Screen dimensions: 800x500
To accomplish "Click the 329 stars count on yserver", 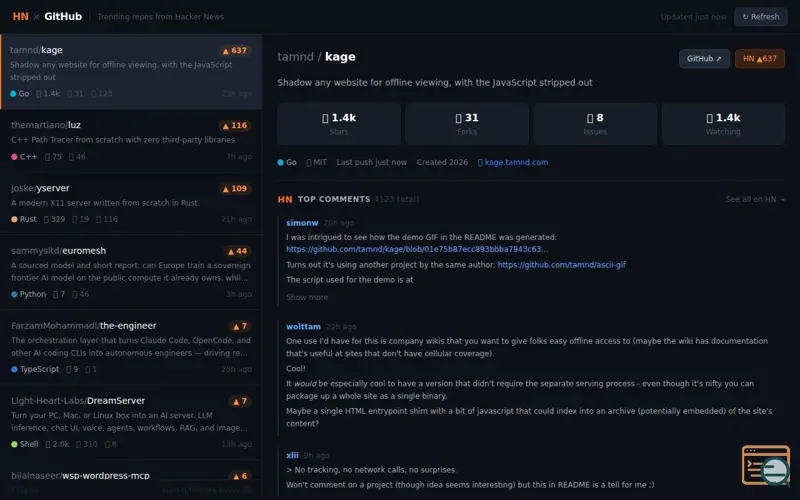I will [x=55, y=219].
